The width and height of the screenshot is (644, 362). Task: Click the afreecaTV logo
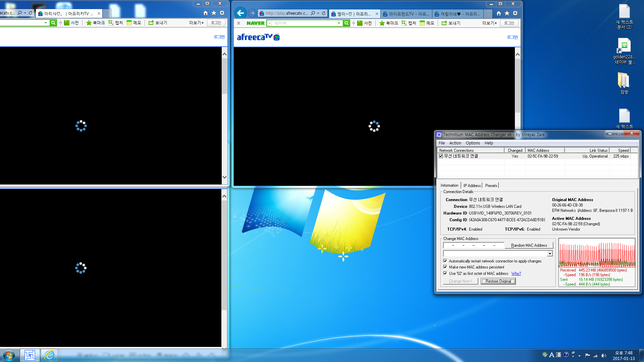[258, 37]
